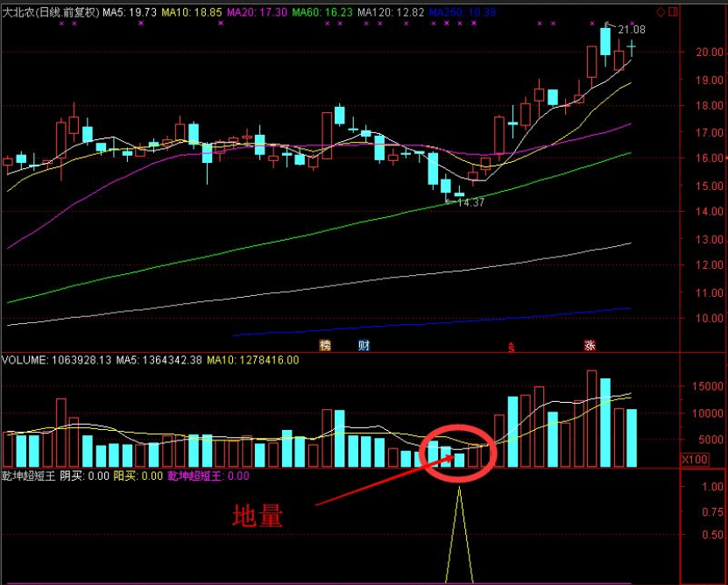Click the yellow signal spike in the indicator panel
Image resolution: width=728 pixels, height=585 pixels.
460,534
